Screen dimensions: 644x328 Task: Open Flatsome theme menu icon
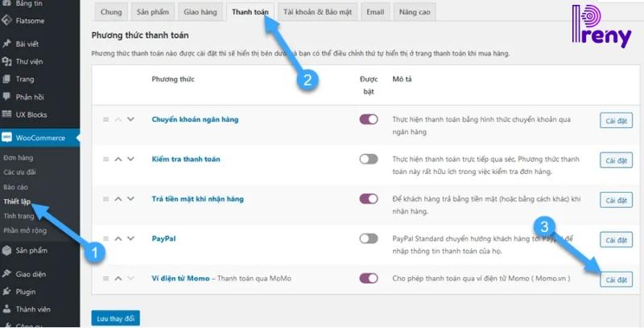click(x=6, y=20)
